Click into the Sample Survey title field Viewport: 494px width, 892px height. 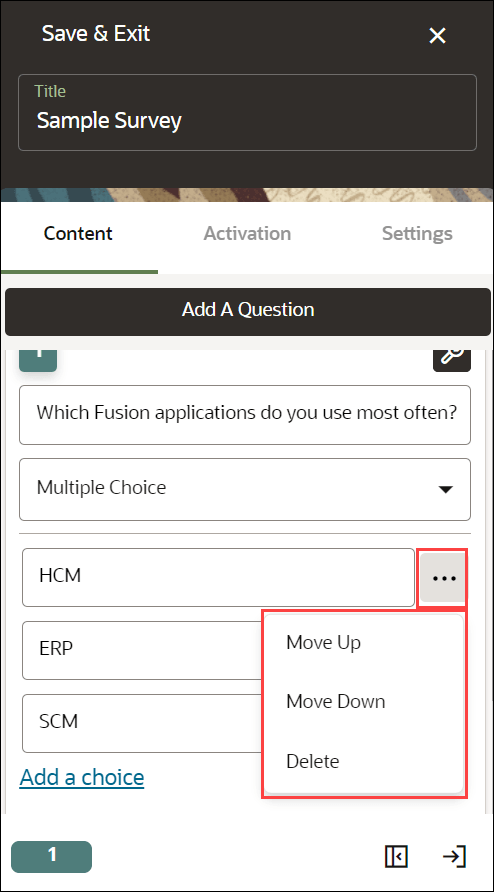click(247, 113)
